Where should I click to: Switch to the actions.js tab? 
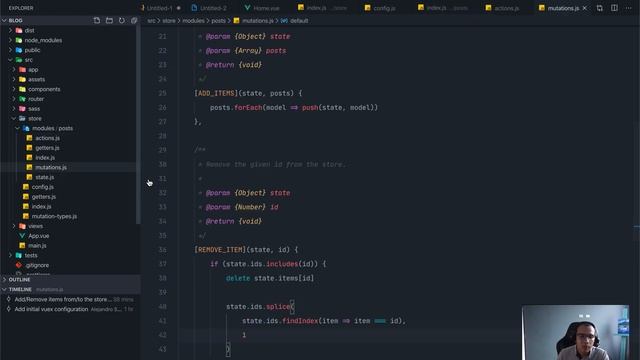502,8
